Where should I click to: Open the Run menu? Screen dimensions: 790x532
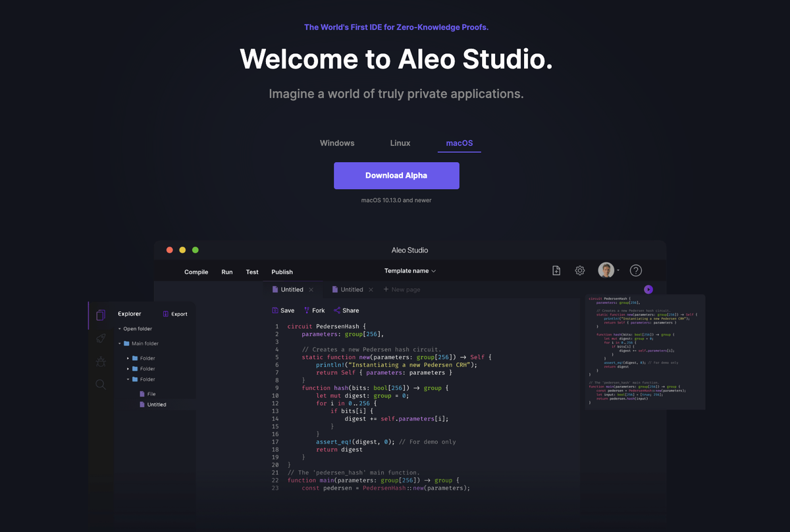(x=227, y=272)
